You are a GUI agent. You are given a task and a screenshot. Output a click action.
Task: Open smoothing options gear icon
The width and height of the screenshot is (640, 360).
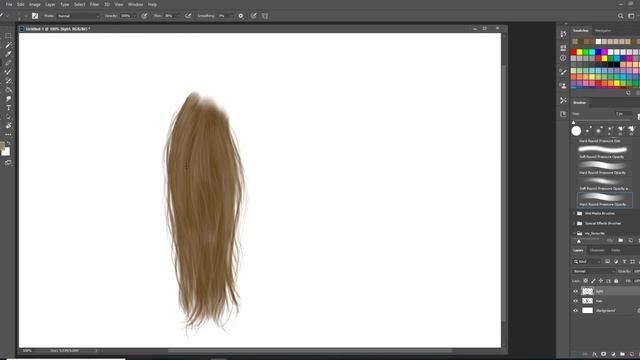(241, 16)
